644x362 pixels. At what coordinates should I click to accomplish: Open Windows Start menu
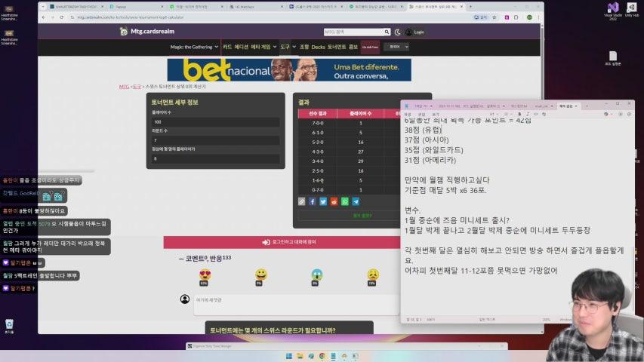click(x=288, y=356)
